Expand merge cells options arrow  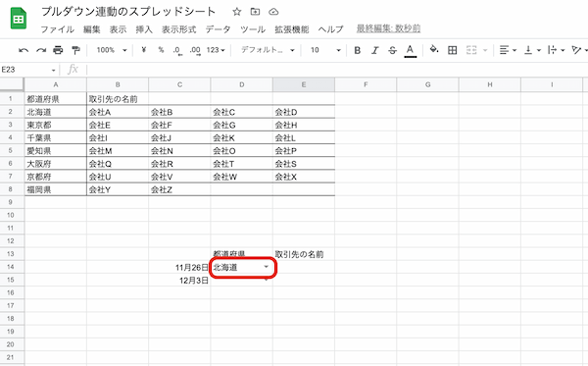485,50
